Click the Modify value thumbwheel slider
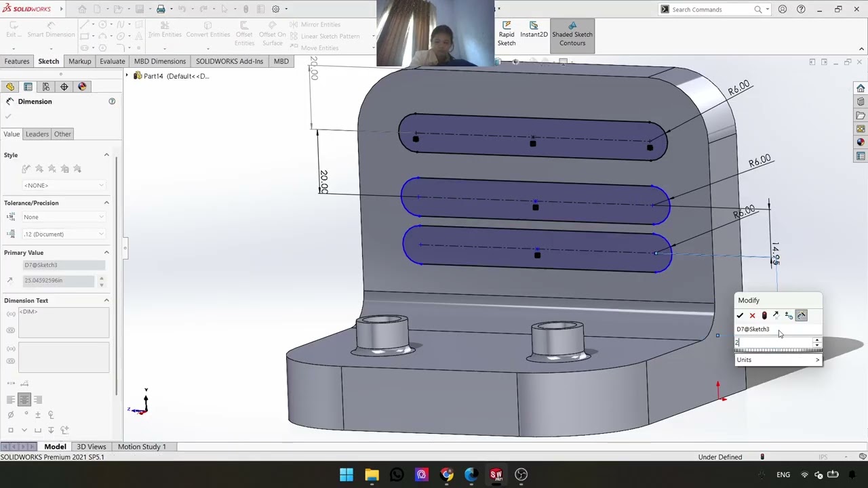 (778, 350)
